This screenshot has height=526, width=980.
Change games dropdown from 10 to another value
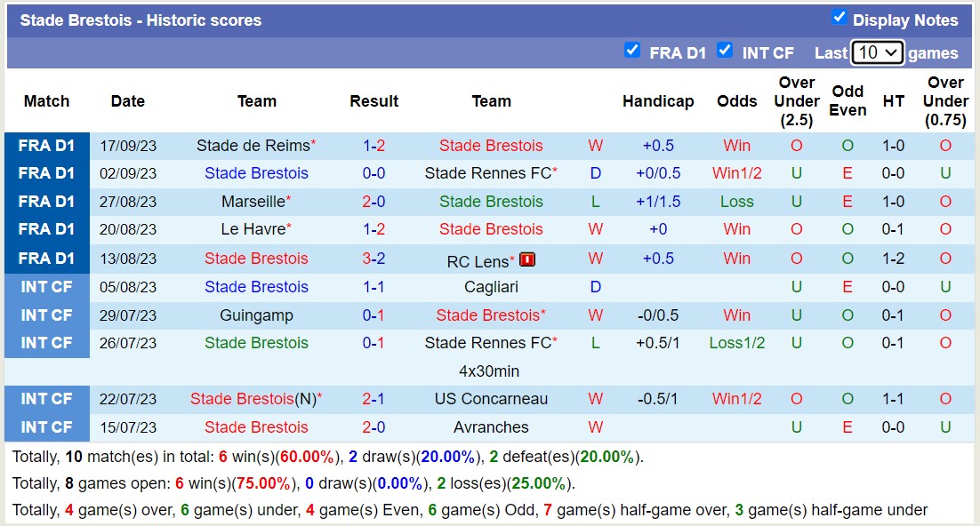point(877,52)
